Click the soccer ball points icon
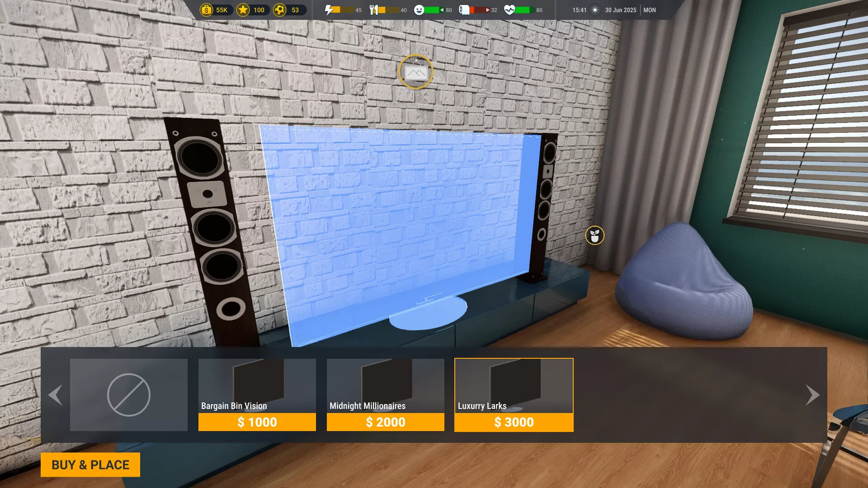 [x=280, y=10]
